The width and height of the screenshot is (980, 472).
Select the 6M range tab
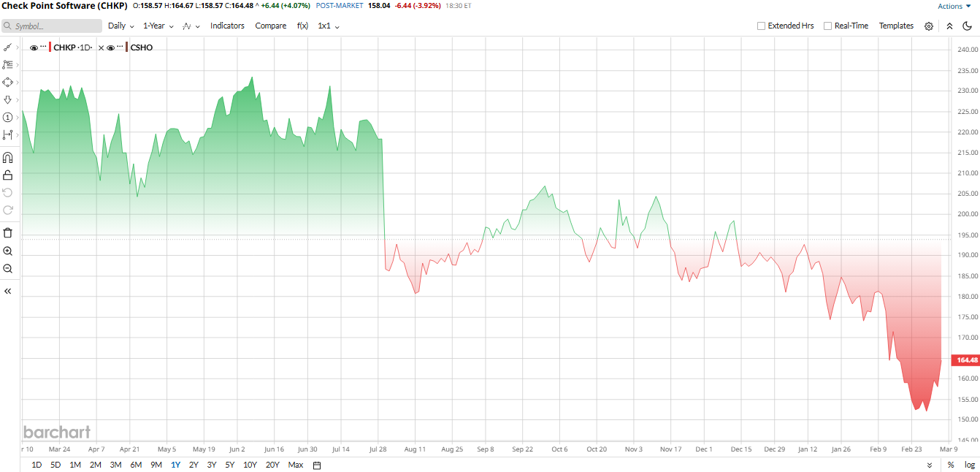pyautogui.click(x=136, y=465)
